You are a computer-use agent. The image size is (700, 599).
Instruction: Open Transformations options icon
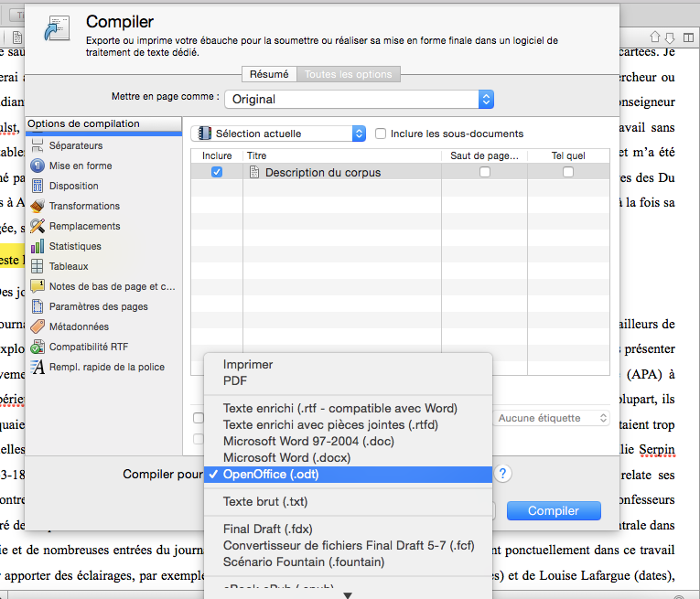click(x=38, y=206)
